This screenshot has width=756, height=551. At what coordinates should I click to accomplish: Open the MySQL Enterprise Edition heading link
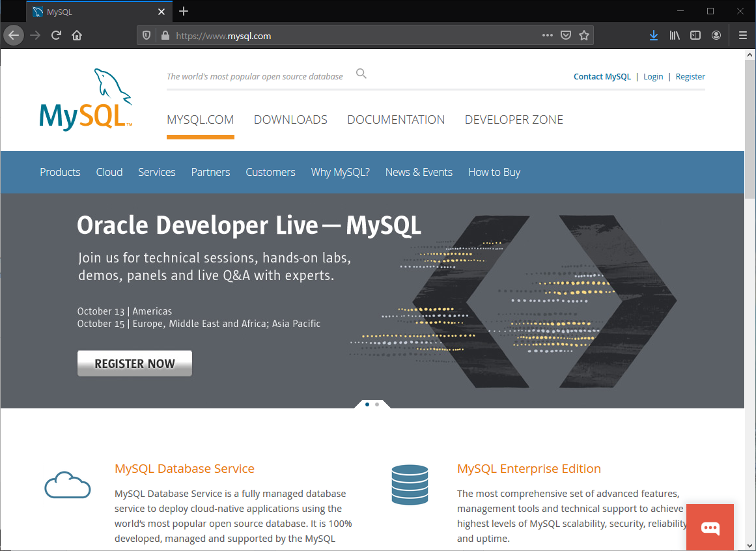coord(529,468)
